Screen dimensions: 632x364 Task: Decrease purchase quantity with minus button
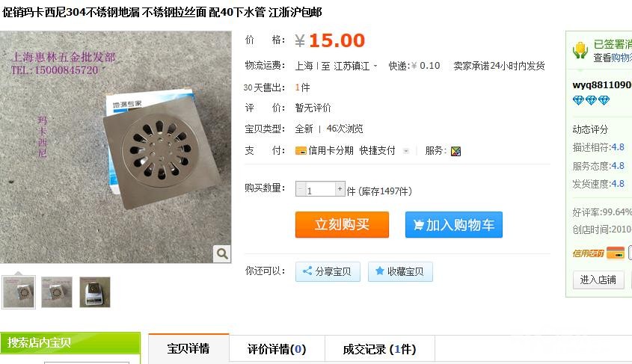(300, 189)
